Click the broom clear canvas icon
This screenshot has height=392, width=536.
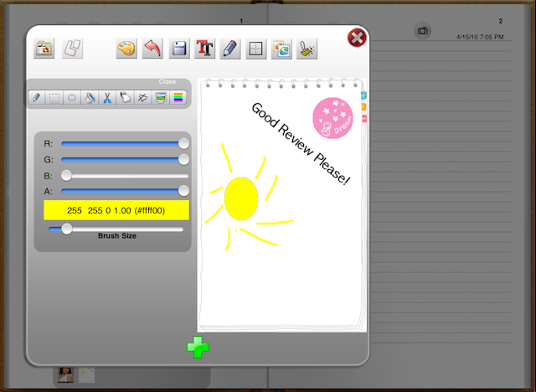(x=307, y=49)
